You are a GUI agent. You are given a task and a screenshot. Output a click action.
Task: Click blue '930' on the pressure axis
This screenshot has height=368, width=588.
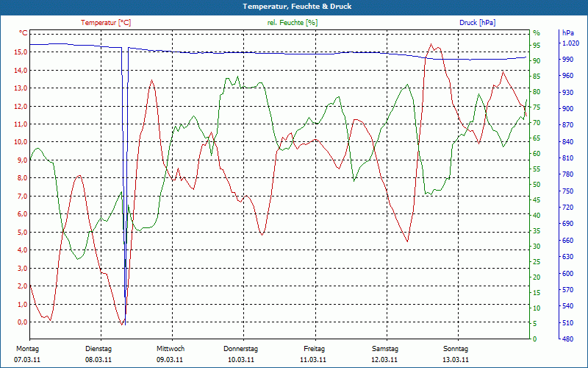click(x=568, y=93)
